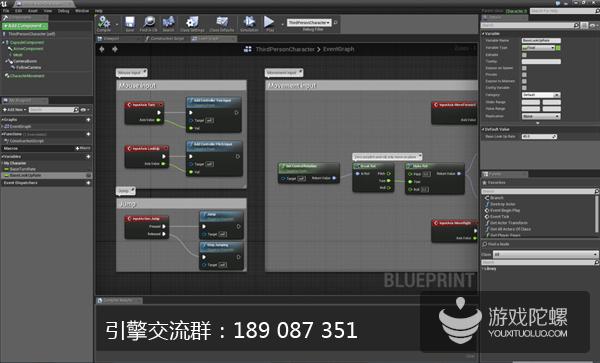
Task: Open the Replication dropdown
Action: pyautogui.click(x=541, y=116)
